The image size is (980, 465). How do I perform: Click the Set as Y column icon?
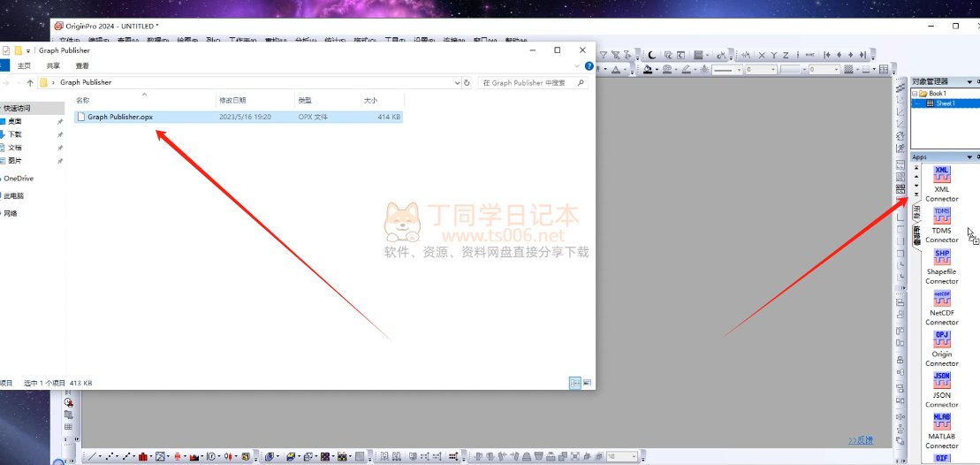pyautogui.click(x=774, y=55)
